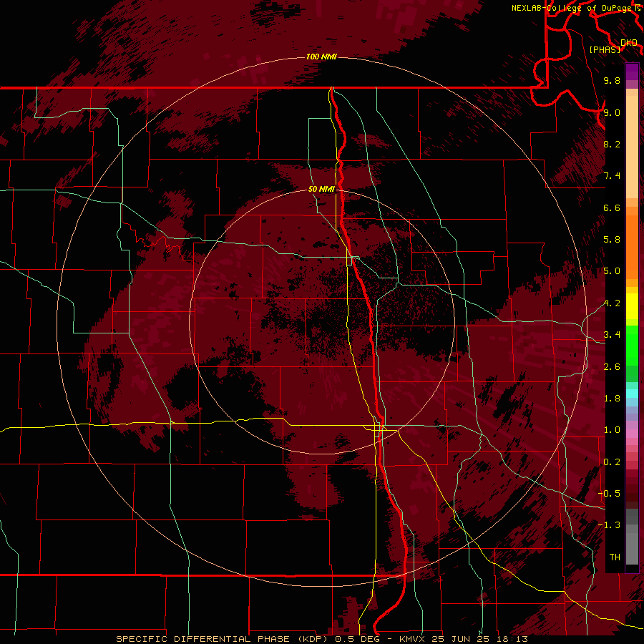The image size is (644, 644).
Task: Click the 3.4 legend value
Action: (612, 335)
